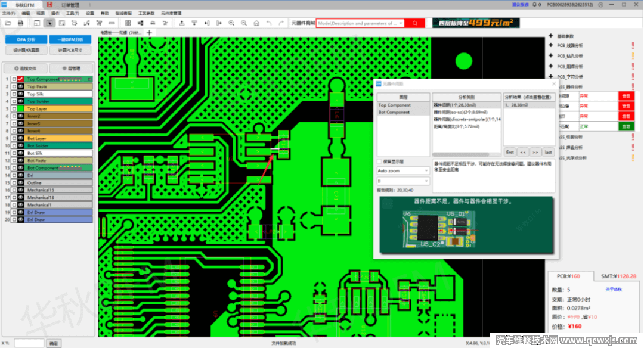Click the notification bell icon
This screenshot has width=644, height=348.
click(x=533, y=4)
